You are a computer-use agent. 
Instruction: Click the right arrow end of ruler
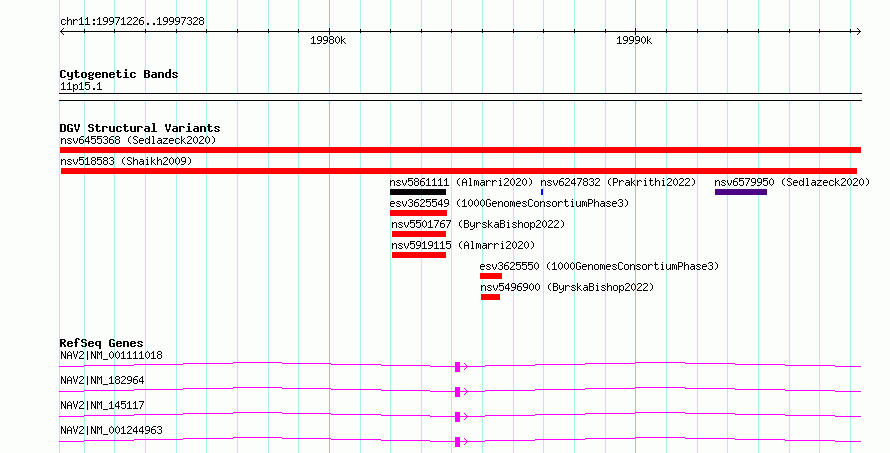(x=858, y=32)
